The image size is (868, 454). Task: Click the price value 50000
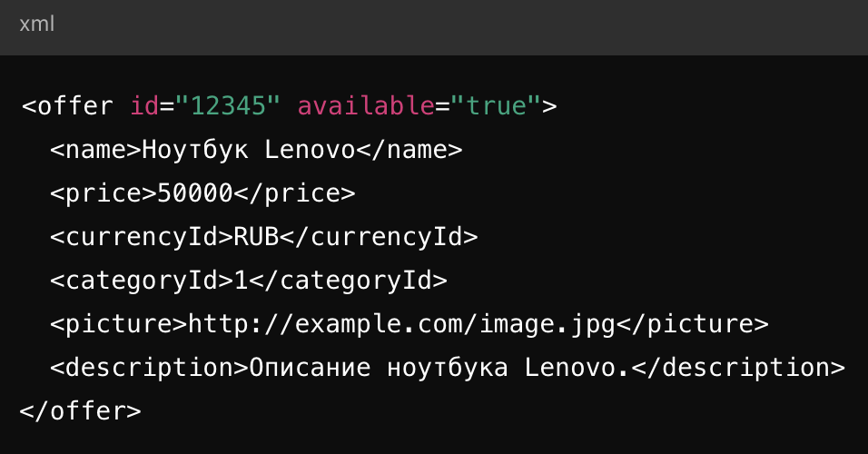point(195,193)
